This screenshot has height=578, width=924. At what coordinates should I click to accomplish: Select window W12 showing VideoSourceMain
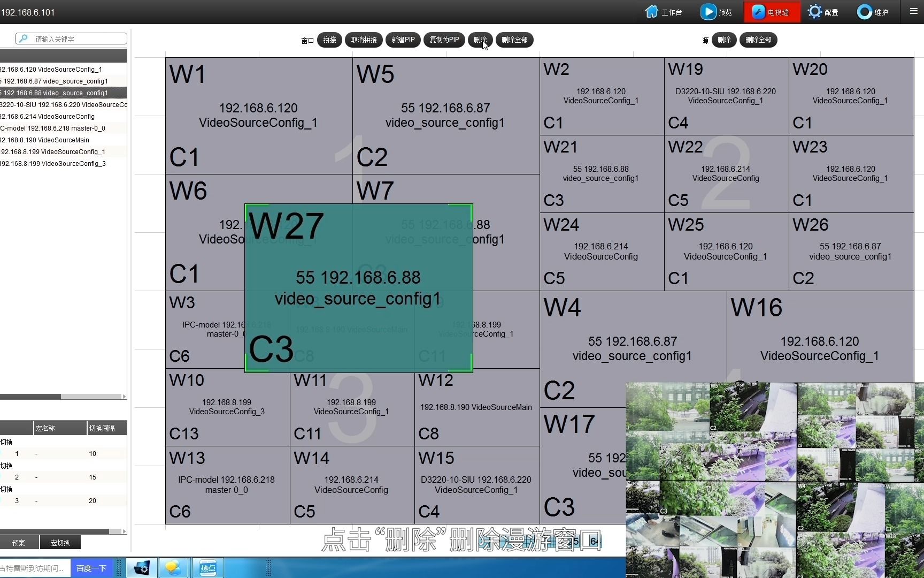click(x=476, y=407)
